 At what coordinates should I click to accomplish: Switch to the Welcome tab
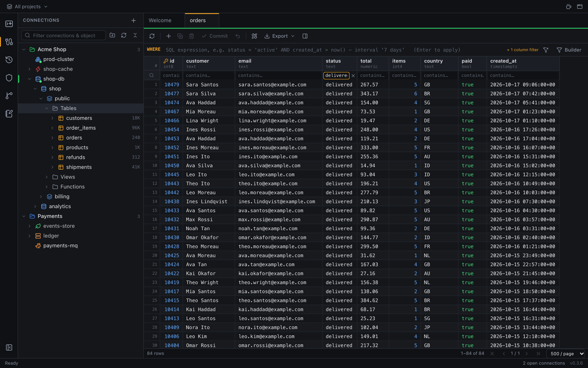click(x=160, y=21)
